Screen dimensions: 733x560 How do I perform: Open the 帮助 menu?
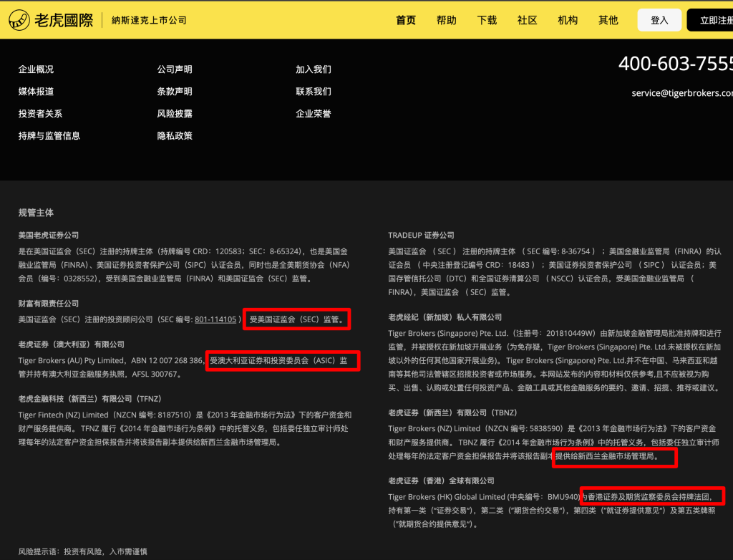click(x=447, y=20)
